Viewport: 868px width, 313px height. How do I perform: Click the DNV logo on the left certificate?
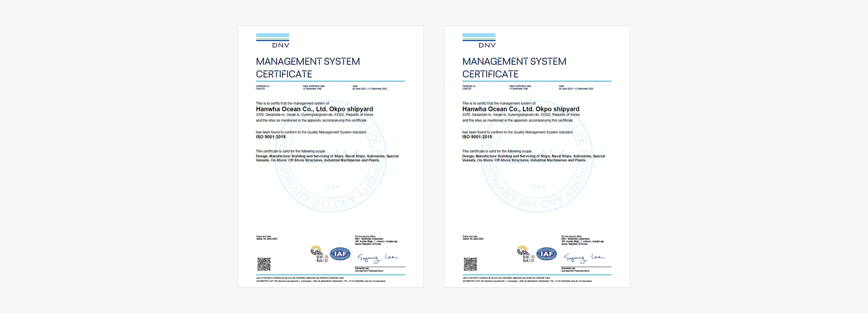pyautogui.click(x=273, y=40)
